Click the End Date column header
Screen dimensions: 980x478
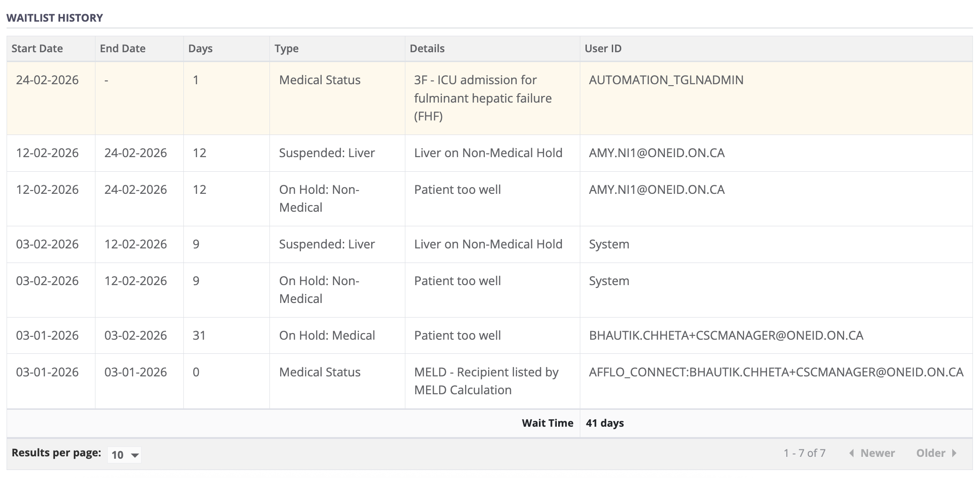[123, 48]
